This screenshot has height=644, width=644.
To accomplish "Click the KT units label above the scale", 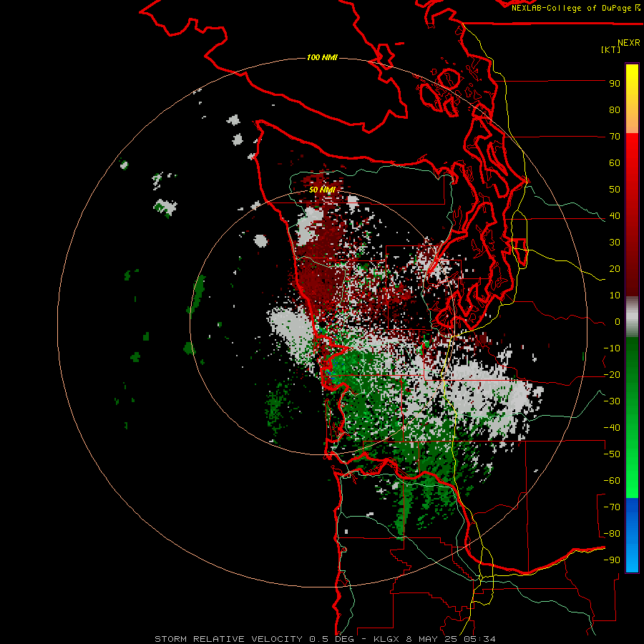I will click(611, 49).
